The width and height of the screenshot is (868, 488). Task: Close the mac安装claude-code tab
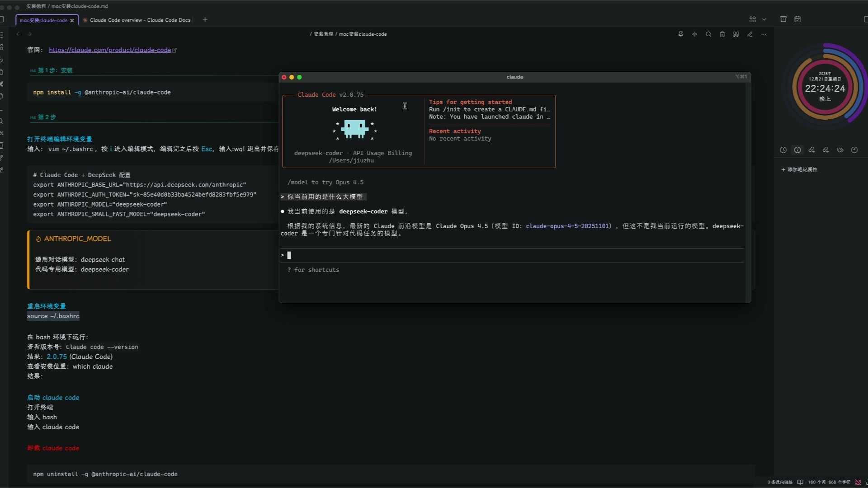(72, 20)
